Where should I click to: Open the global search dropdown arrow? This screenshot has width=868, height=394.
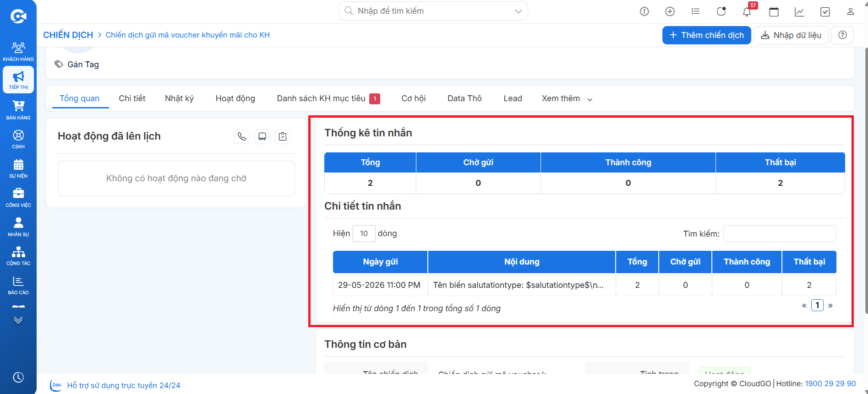[x=518, y=11]
